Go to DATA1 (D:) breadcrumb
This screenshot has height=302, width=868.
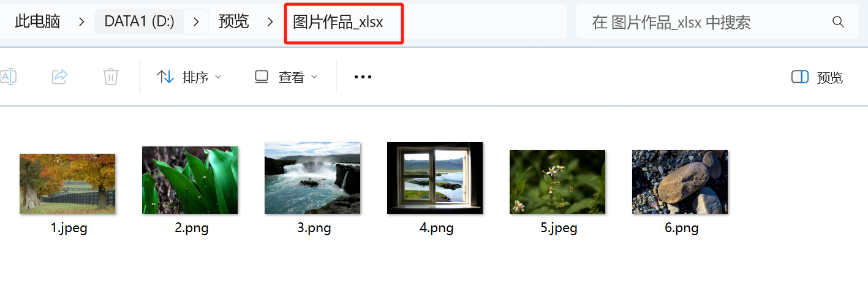click(140, 21)
